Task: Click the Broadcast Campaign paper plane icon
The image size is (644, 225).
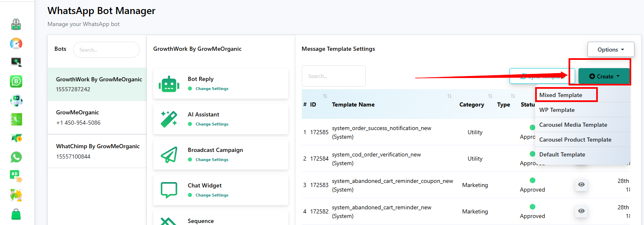Action: (169, 155)
